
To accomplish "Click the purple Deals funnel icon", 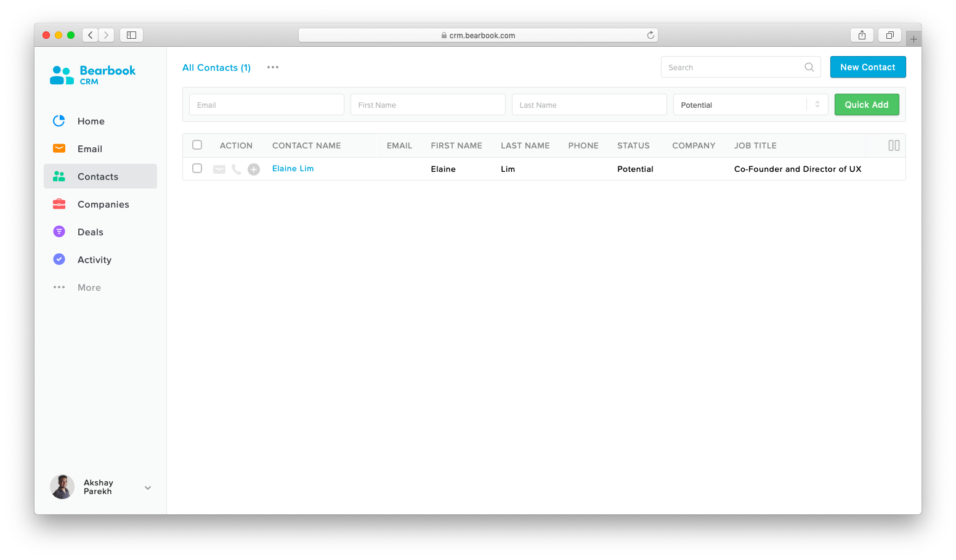I will coord(59,232).
